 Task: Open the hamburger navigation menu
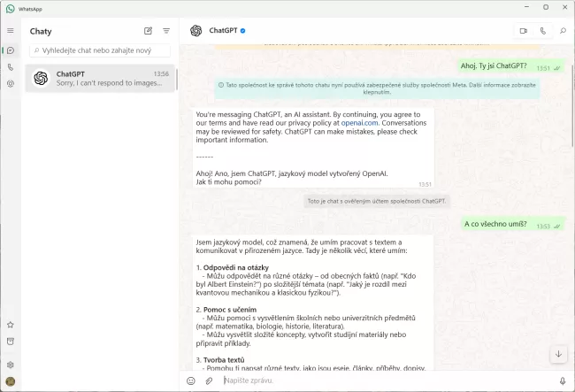coord(11,30)
